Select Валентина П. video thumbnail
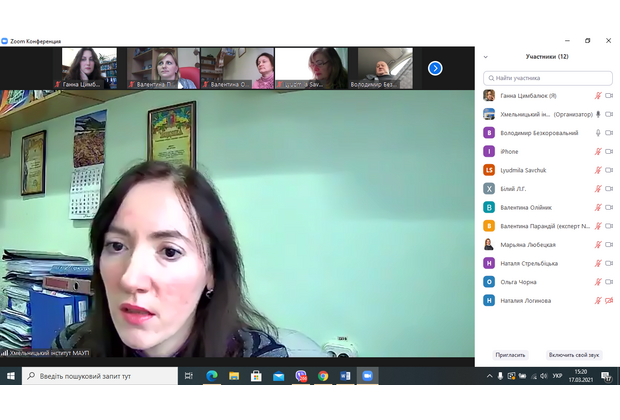 pyautogui.click(x=163, y=68)
